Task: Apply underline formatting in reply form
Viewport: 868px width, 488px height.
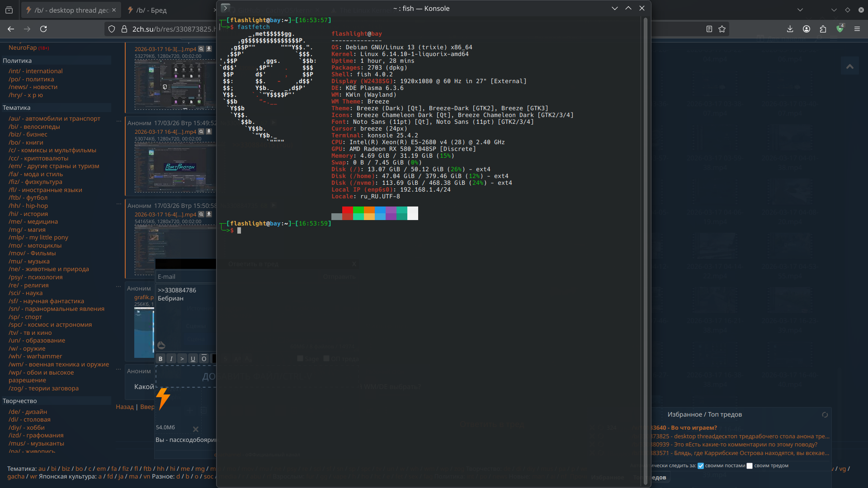Action: 193,359
